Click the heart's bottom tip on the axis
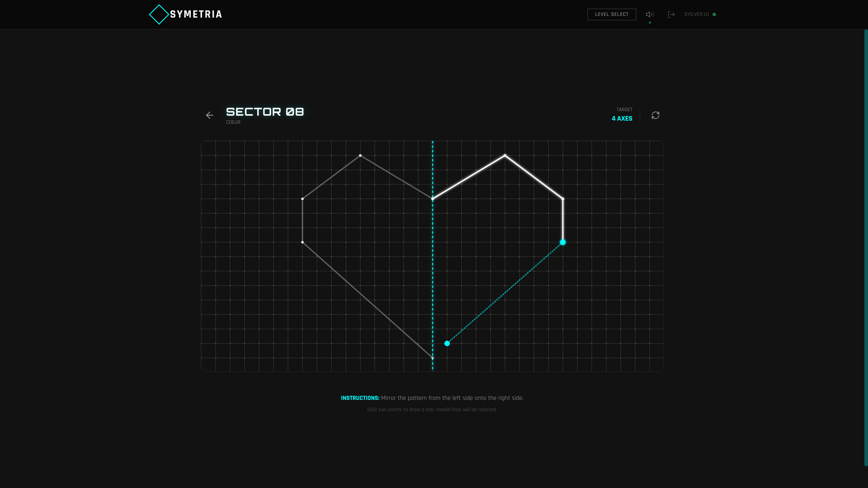This screenshot has width=868, height=488. pyautogui.click(x=433, y=358)
